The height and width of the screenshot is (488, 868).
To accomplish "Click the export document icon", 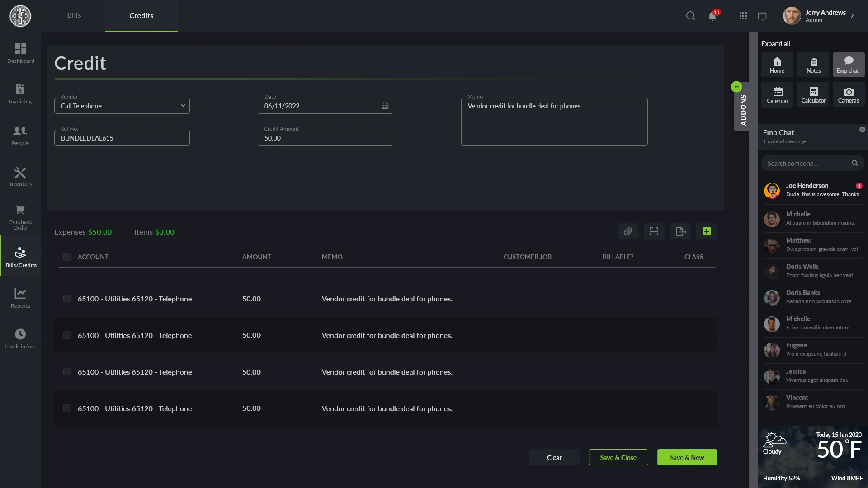I will 680,231.
